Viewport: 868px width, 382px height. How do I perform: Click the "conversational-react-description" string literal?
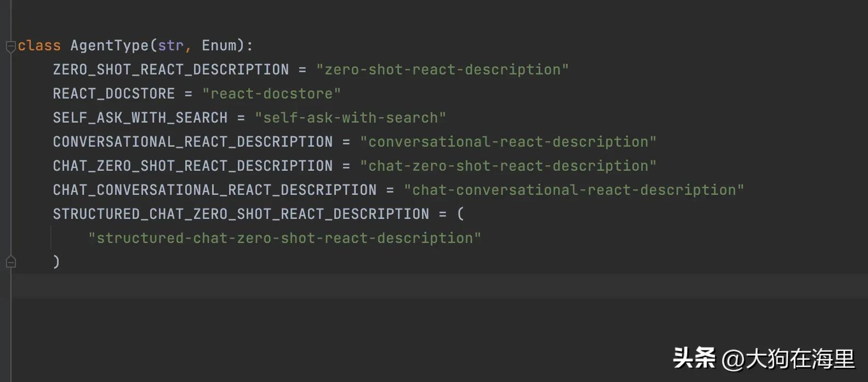508,142
